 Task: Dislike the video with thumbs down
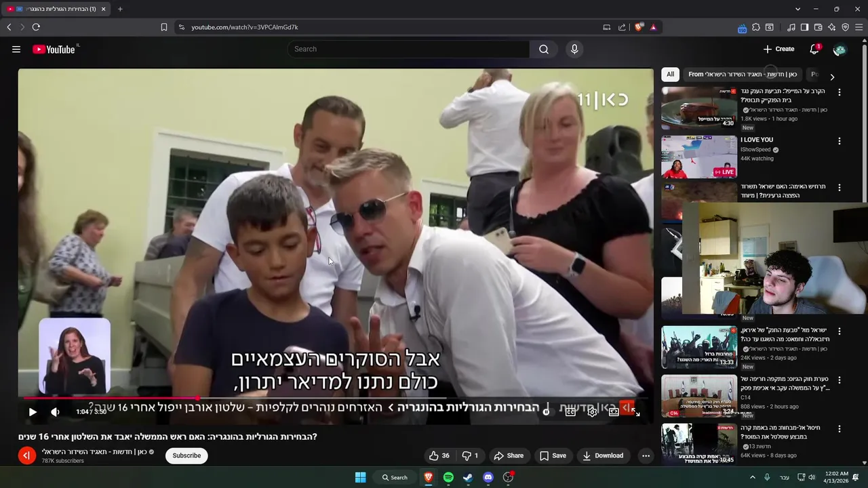click(x=470, y=455)
